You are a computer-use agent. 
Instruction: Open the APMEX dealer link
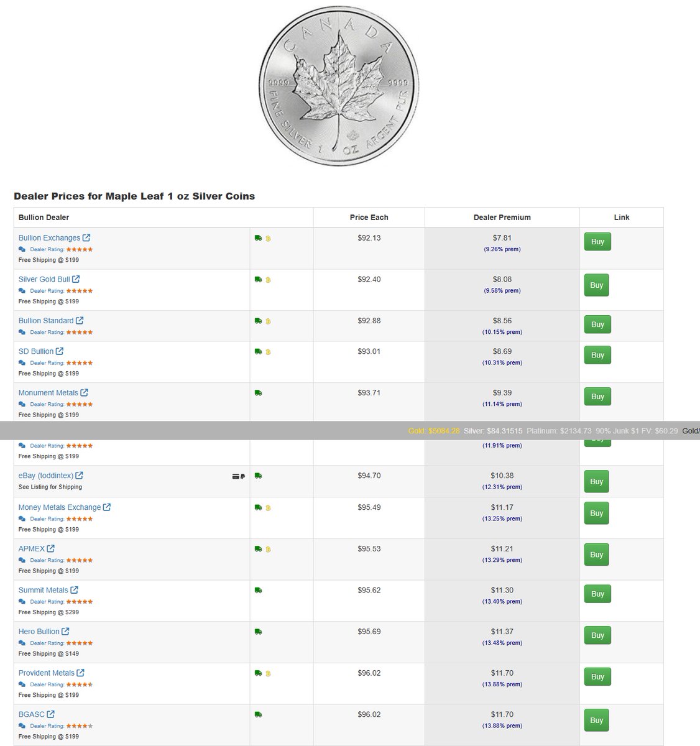(x=32, y=549)
